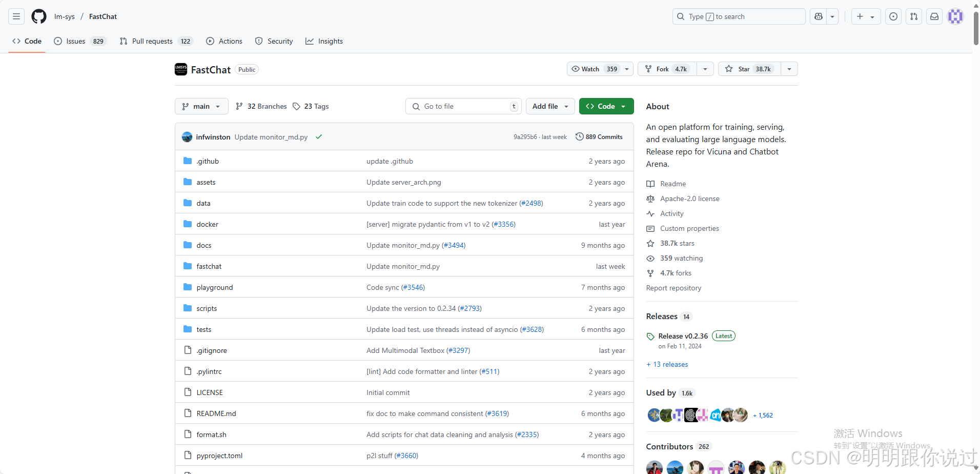980x474 pixels.
Task: Open the fastchat folder
Action: [209, 266]
